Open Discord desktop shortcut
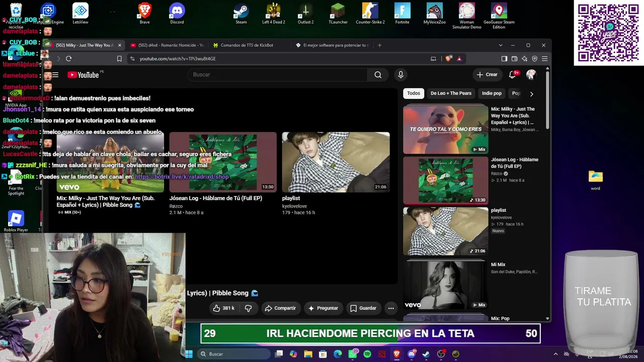This screenshot has width=644, height=362. pos(177,14)
